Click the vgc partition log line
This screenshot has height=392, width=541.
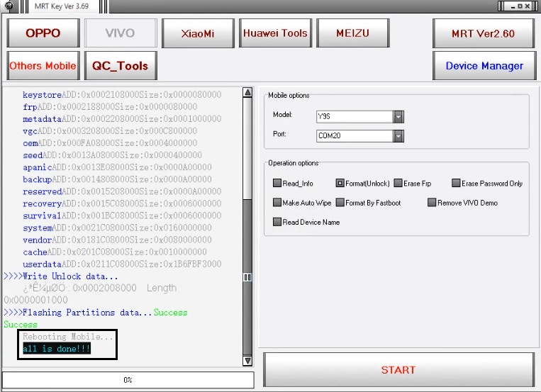pos(110,130)
